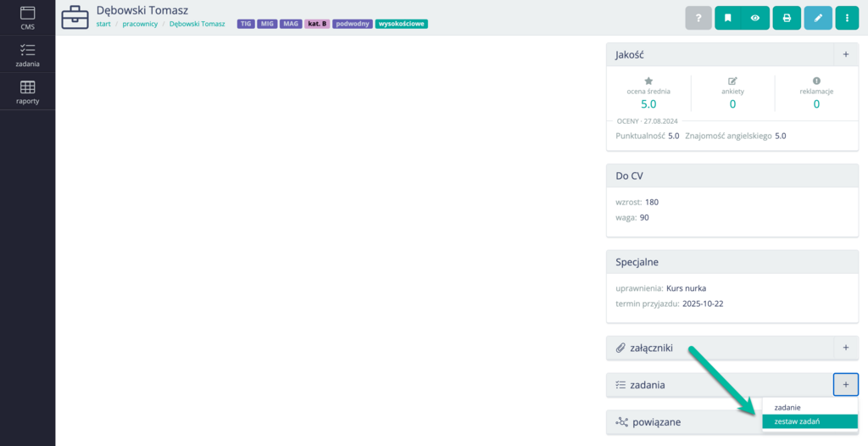Viewport: 868px width, 446px height.
Task: Expand Jakość panel with plus button
Action: (845, 54)
